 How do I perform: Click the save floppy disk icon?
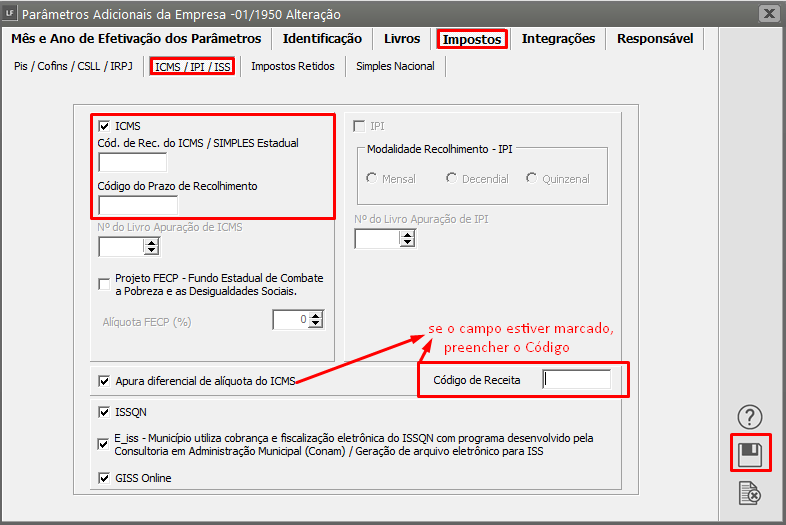click(x=750, y=455)
